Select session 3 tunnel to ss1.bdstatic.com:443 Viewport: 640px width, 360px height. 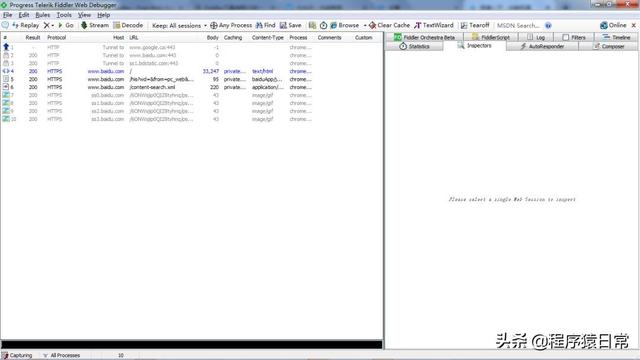[191, 63]
